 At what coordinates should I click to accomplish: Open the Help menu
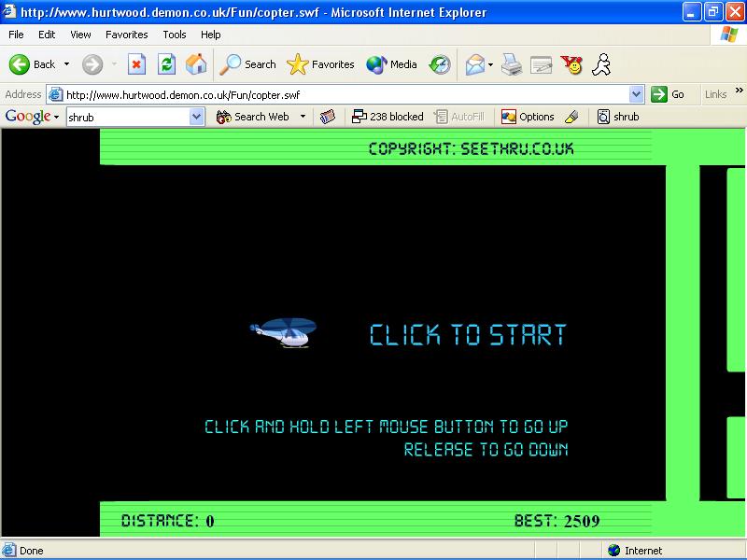point(211,35)
